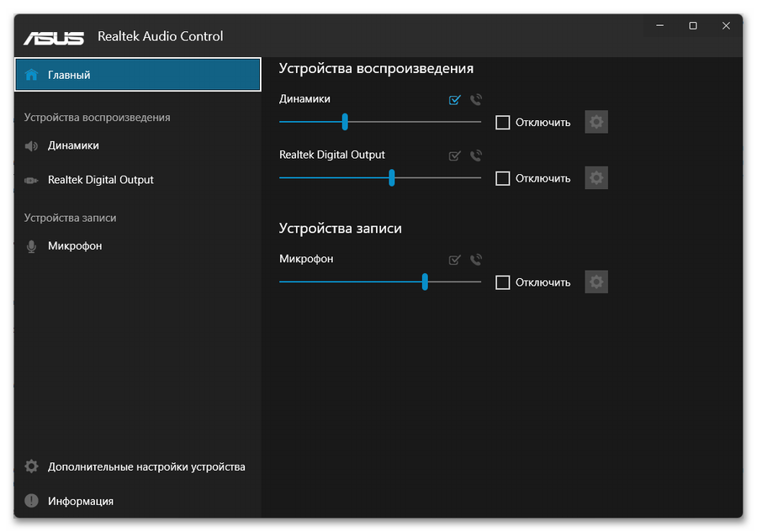Screen dimensions: 757x532
Task: Click the Realtek Audio Control window title
Action: tap(161, 36)
